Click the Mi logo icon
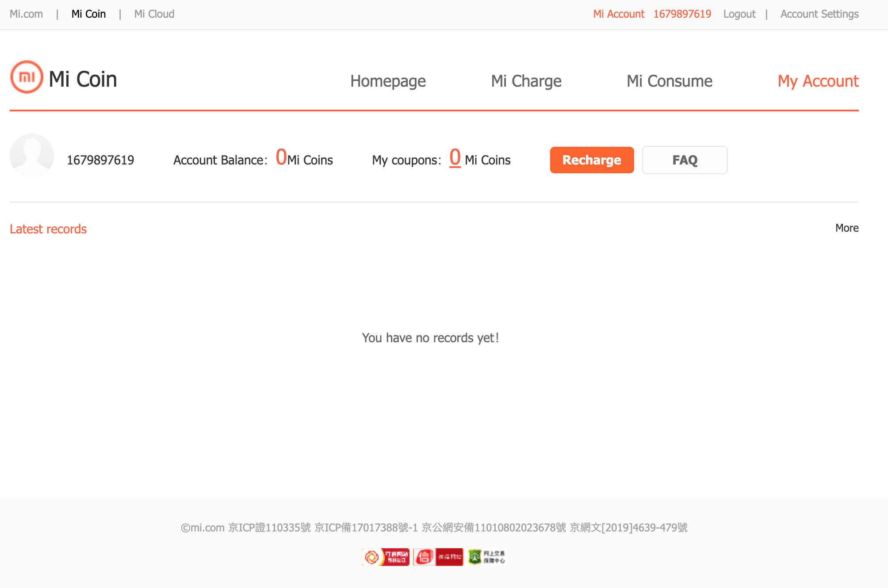This screenshot has width=888, height=588. pyautogui.click(x=27, y=77)
